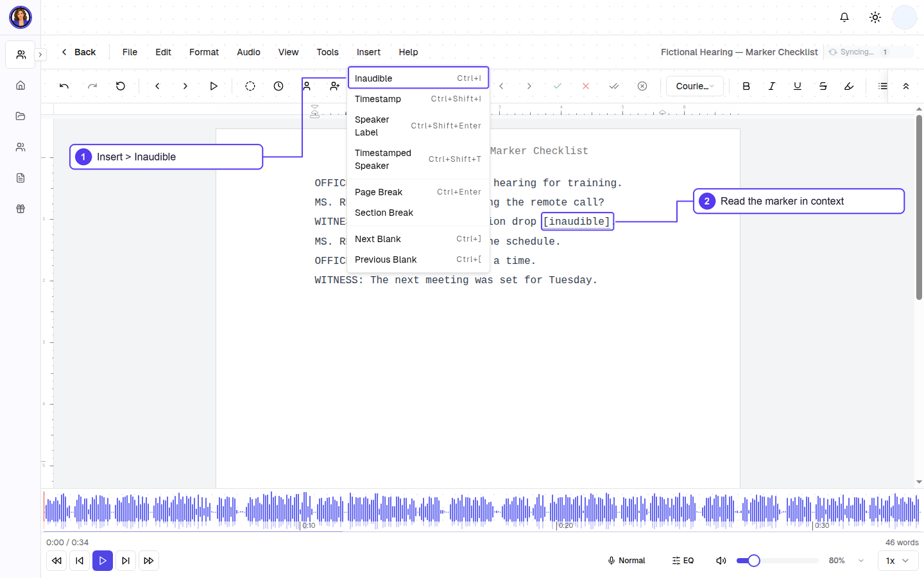Open the Courier font dropdown
This screenshot has width=924, height=578.
pyautogui.click(x=695, y=86)
